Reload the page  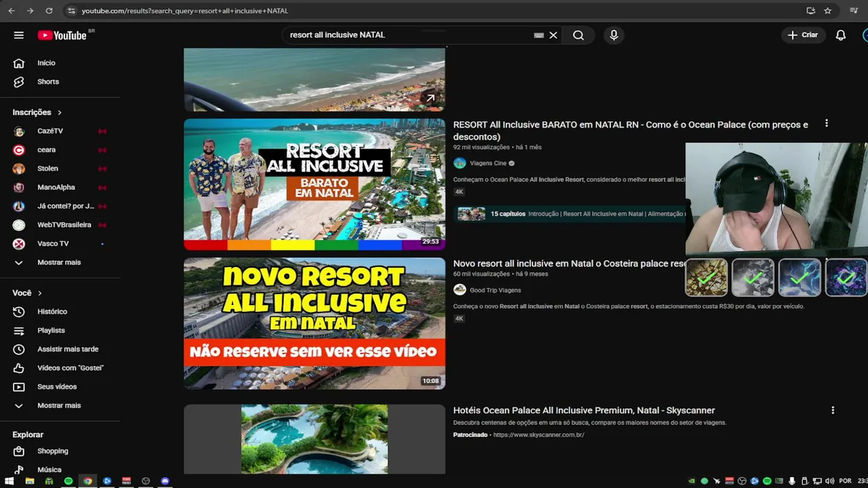[x=49, y=11]
